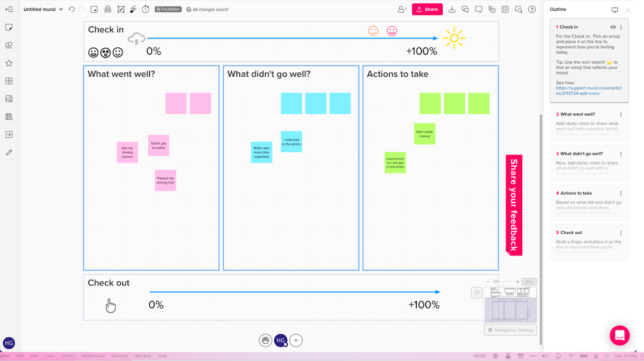The width and height of the screenshot is (644, 361).
Task: Open the comments speech bubble icon
Action: coord(478,9)
